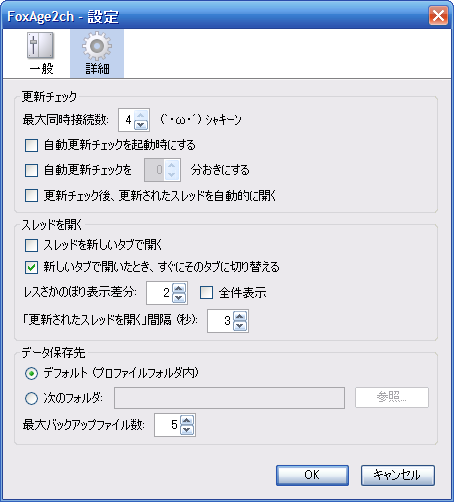Increase 最大同時接続数 with up arrow
454x502 pixels.
141,115
